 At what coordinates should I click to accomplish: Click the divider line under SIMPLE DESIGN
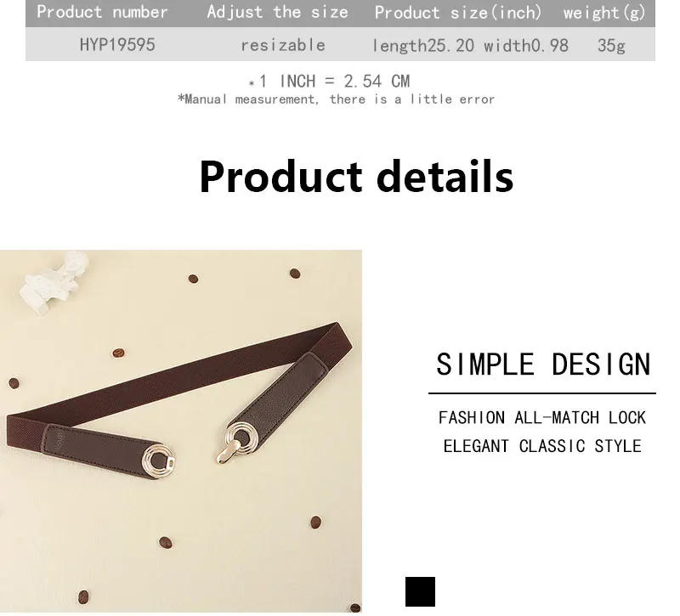542,393
